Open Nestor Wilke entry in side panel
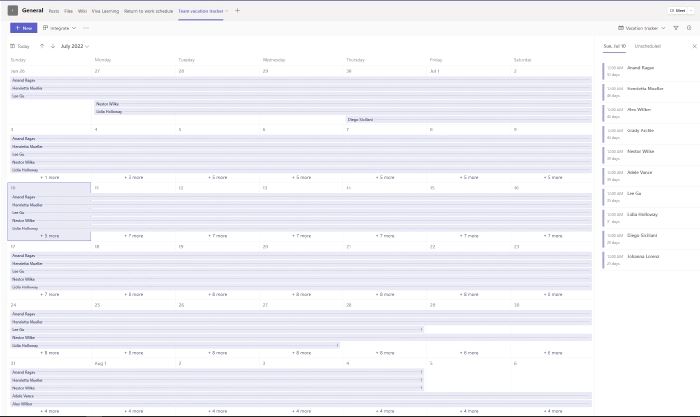Screen dimensions: 700x417 [x=650, y=155]
